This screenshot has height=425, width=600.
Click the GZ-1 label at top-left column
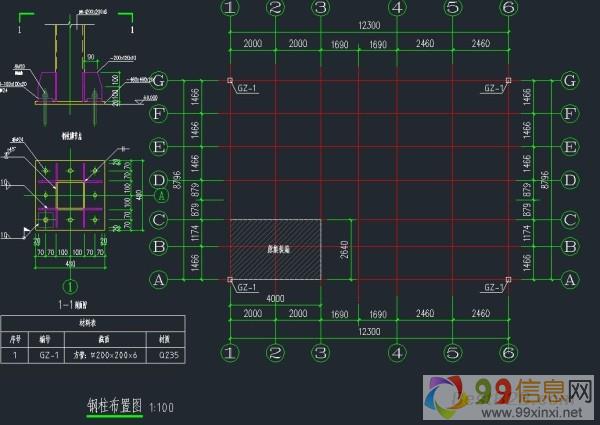click(248, 89)
